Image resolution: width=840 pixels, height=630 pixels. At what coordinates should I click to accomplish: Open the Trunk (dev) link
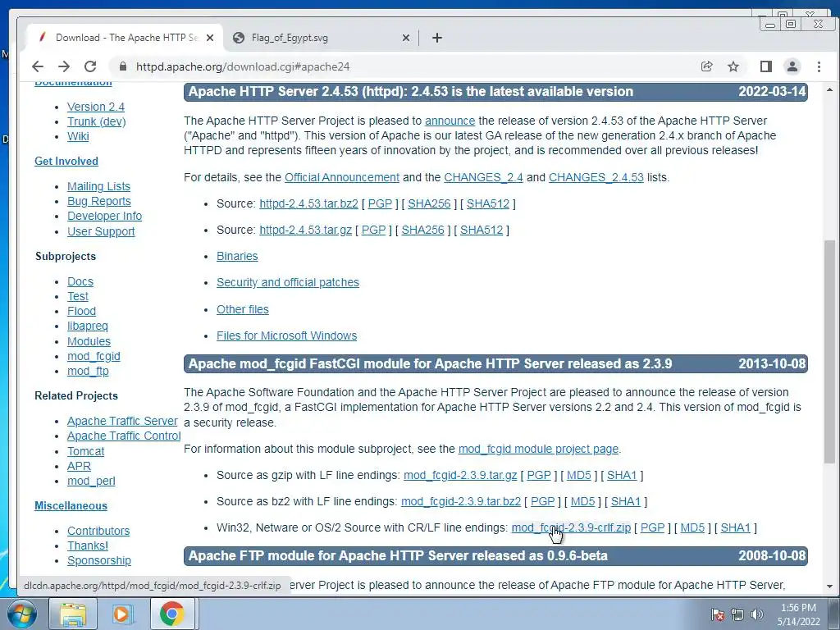click(x=97, y=121)
